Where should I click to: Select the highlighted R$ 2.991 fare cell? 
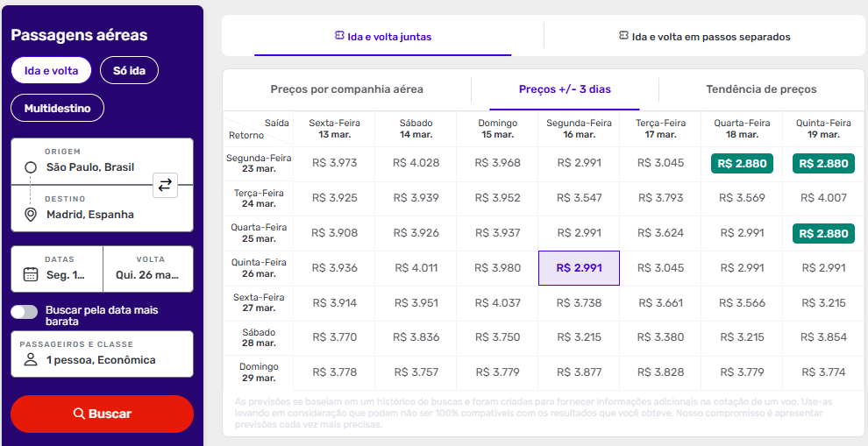tap(579, 268)
